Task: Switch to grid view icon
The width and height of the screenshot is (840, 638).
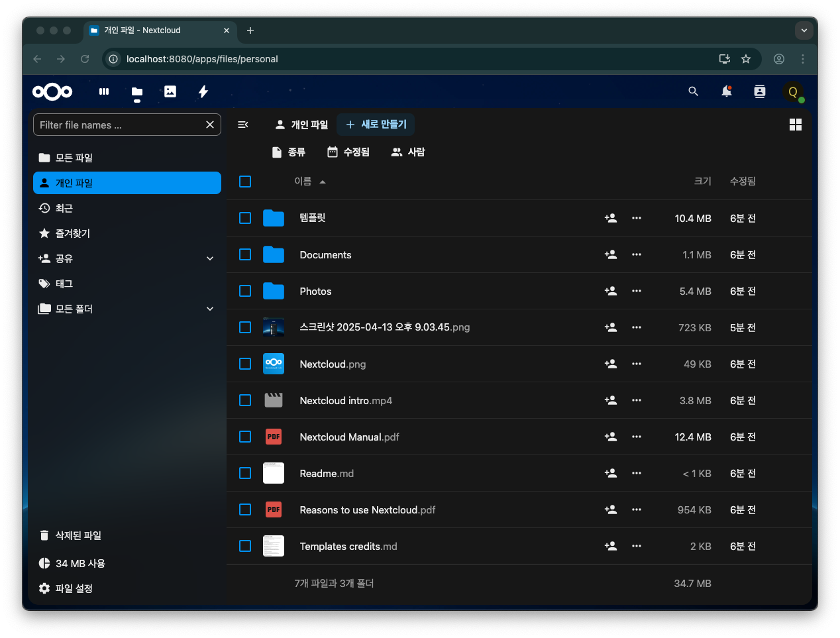Action: click(x=796, y=125)
